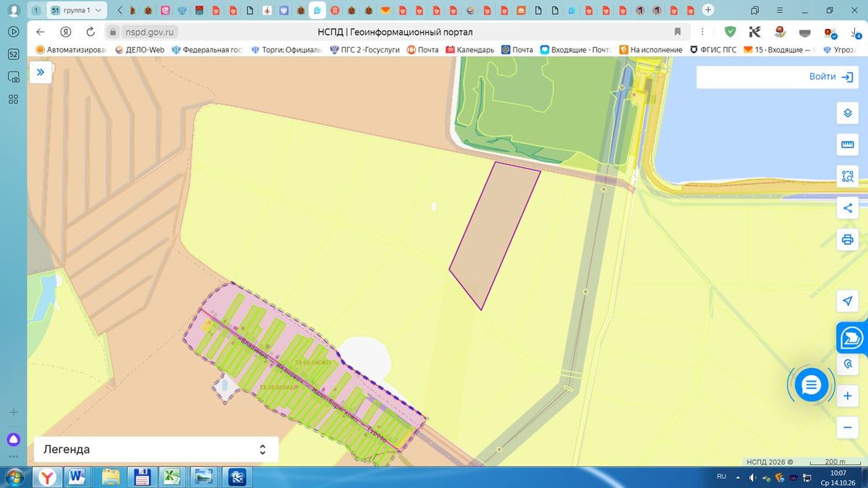Zoom in on the map
Screen dimensions: 868x488
847,396
